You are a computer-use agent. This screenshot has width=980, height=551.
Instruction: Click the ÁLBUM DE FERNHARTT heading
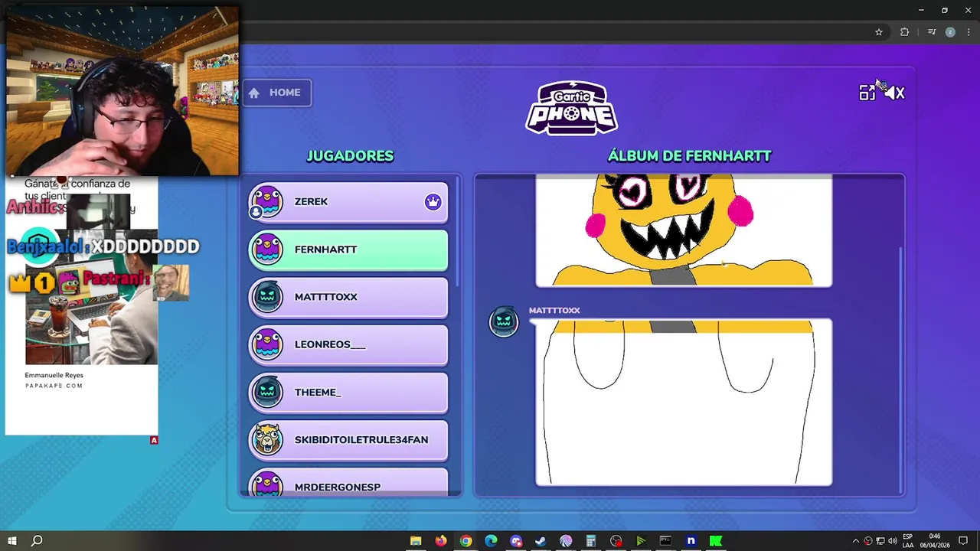click(x=689, y=156)
